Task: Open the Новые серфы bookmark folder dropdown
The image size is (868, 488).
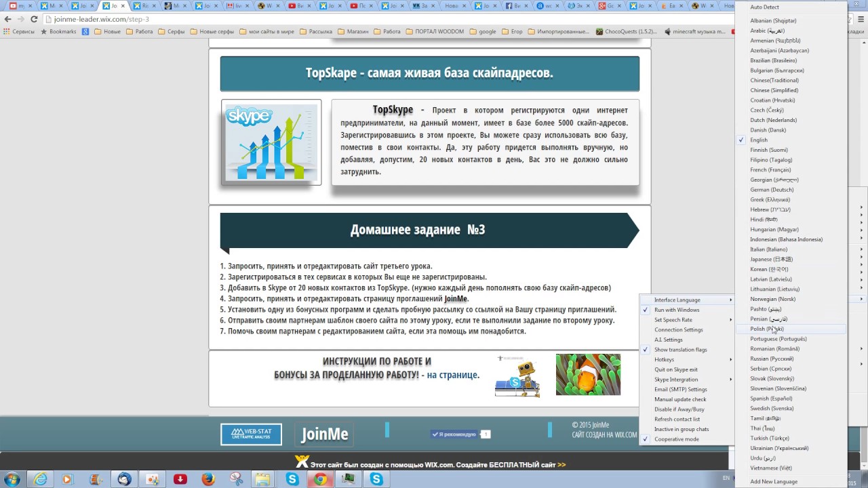Action: (x=212, y=31)
